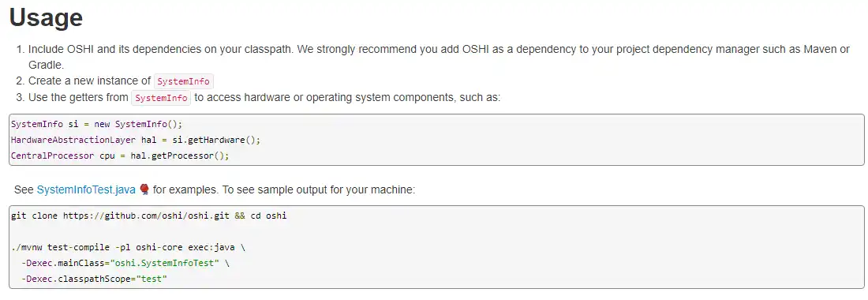Open the SystemInfoTest.java link

pos(86,189)
